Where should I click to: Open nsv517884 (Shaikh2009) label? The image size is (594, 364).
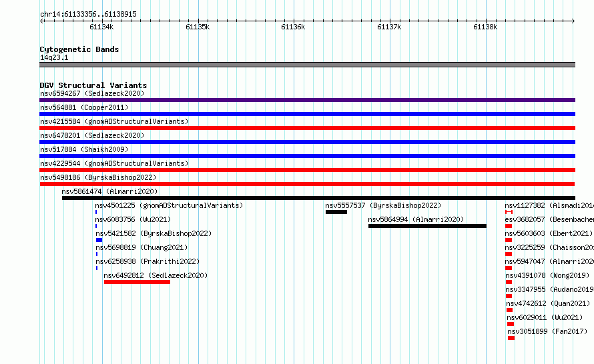(84, 149)
